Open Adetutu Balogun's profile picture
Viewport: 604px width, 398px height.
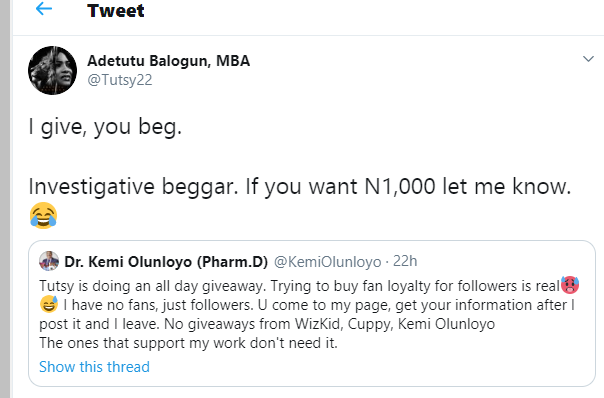(x=52, y=70)
